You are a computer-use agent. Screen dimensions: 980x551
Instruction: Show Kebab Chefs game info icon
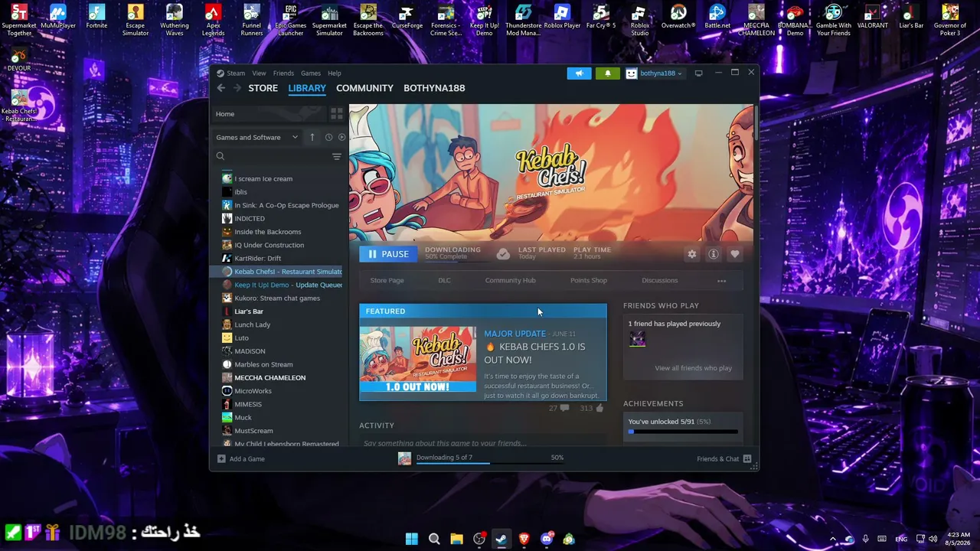(x=714, y=254)
